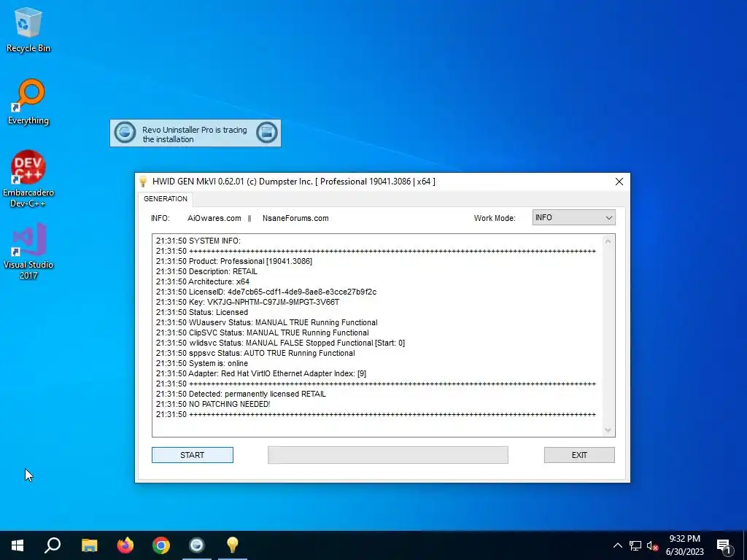
Task: Open the Action Center notifications icon
Action: (724, 545)
